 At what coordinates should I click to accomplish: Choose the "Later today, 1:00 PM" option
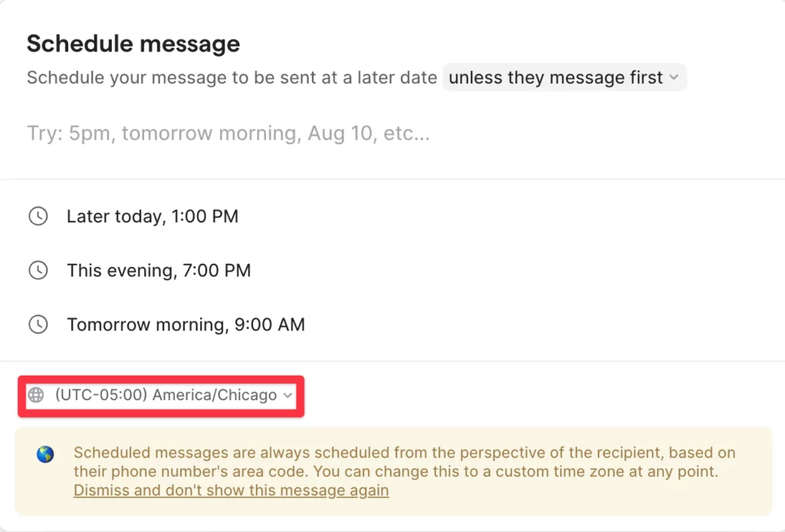click(x=153, y=216)
